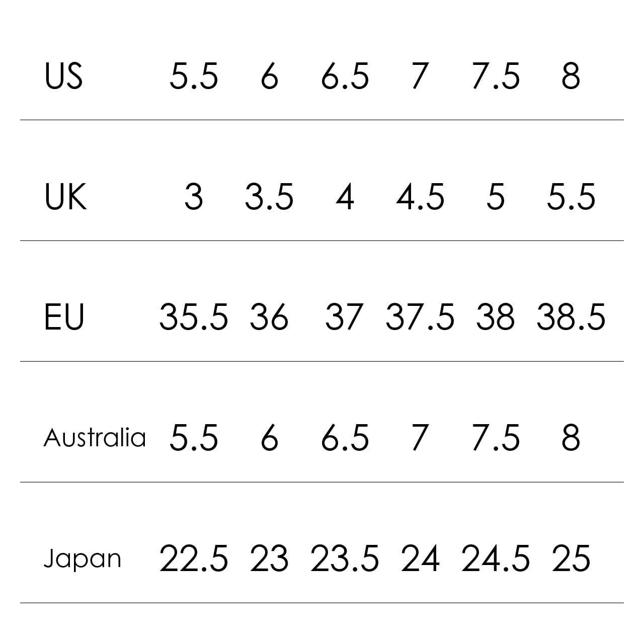The width and height of the screenshot is (644, 644).
Task: Select the EU row label
Action: 64,317
